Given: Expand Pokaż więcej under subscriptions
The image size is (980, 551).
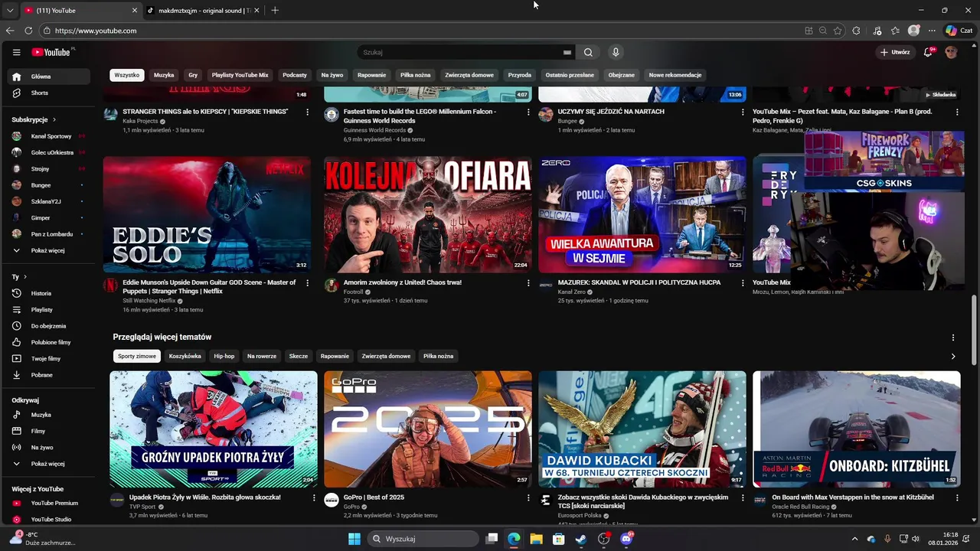Looking at the screenshot, I should point(49,250).
